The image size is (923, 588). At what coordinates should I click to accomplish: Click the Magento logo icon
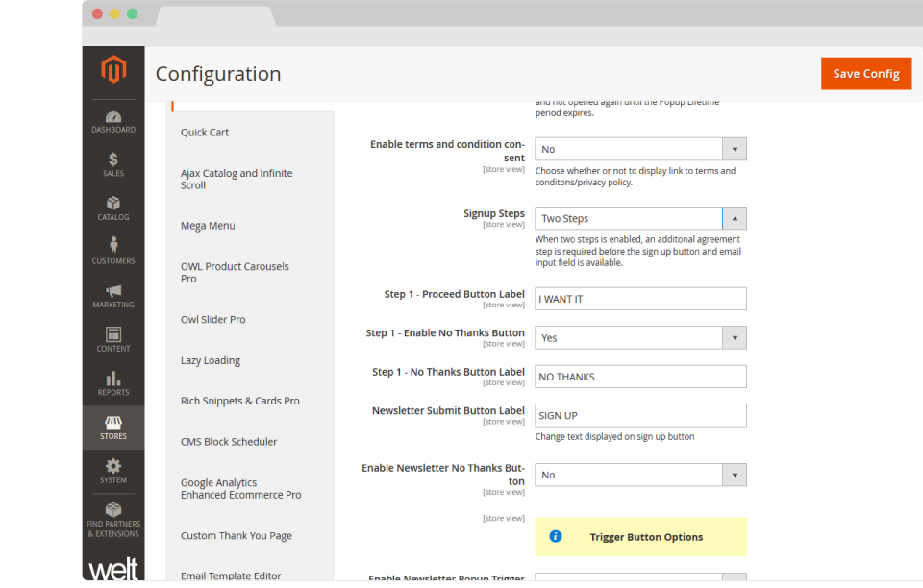(113, 70)
